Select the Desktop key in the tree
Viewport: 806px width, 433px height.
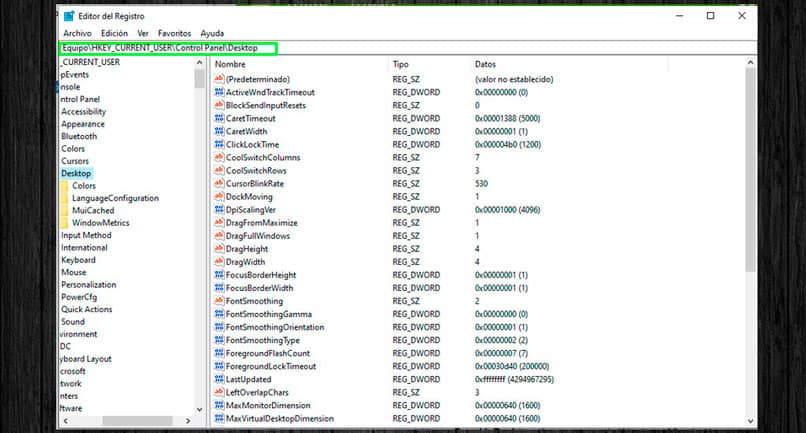point(76,173)
